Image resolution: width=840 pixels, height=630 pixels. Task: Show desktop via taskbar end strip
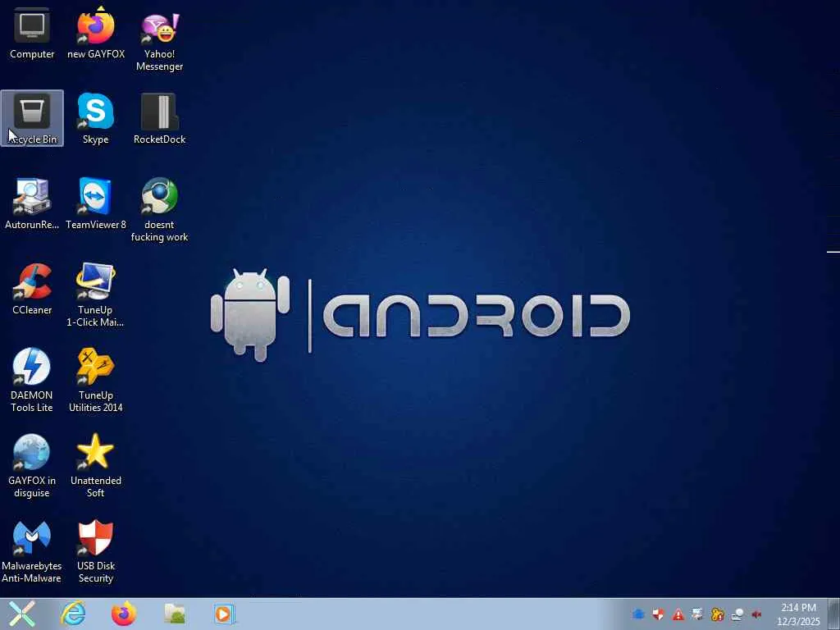pos(833,614)
